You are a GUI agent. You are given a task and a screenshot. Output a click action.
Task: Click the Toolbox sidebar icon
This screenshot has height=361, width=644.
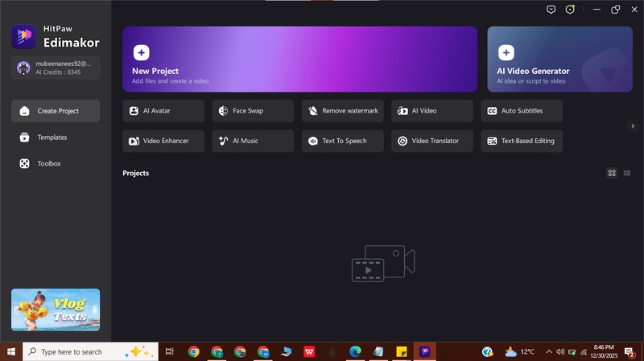click(24, 163)
